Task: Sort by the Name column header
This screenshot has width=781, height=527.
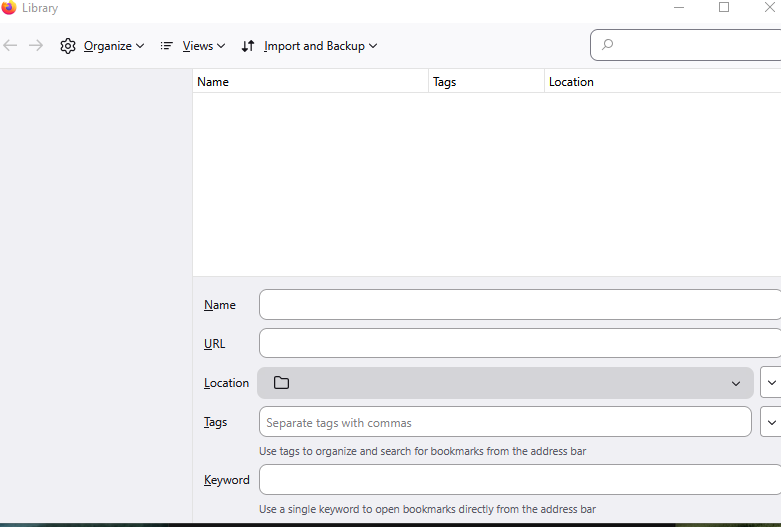Action: click(x=310, y=82)
